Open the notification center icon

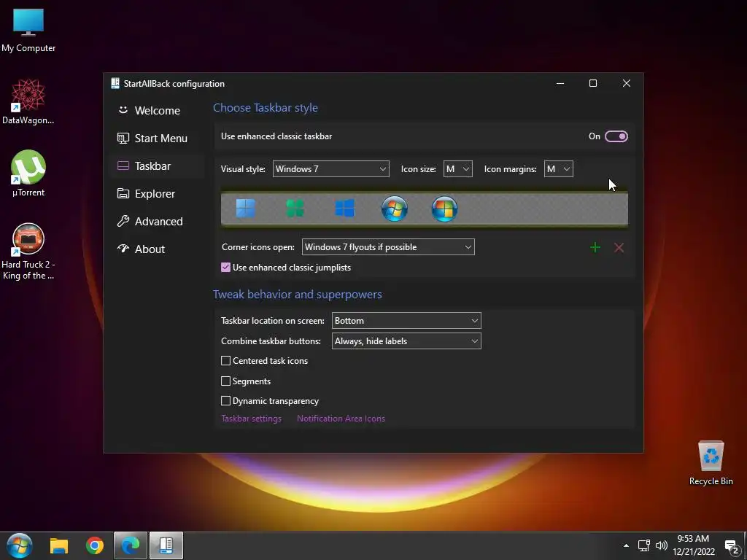pyautogui.click(x=731, y=547)
